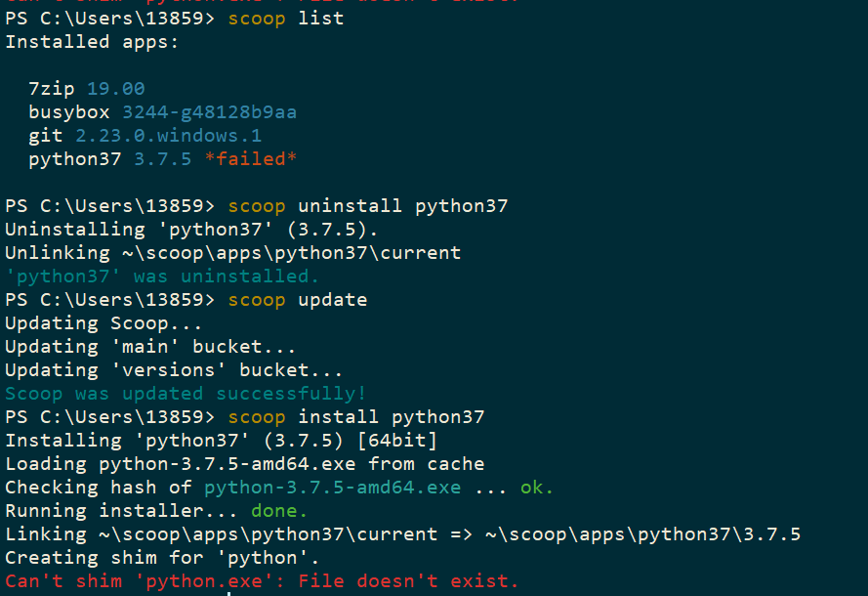
Task: Click the 'Linking ~\scoop\apps\python37\current' line
Action: 403,534
